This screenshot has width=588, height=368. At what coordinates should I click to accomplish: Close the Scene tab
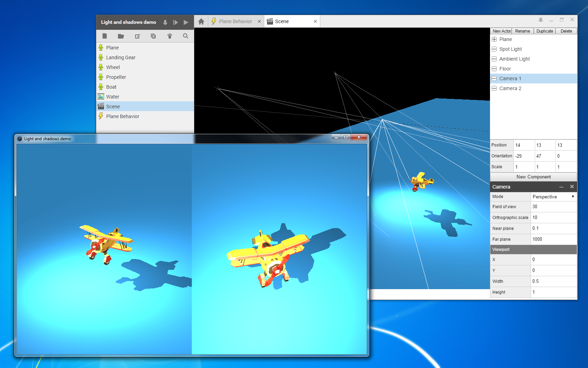[x=315, y=22]
